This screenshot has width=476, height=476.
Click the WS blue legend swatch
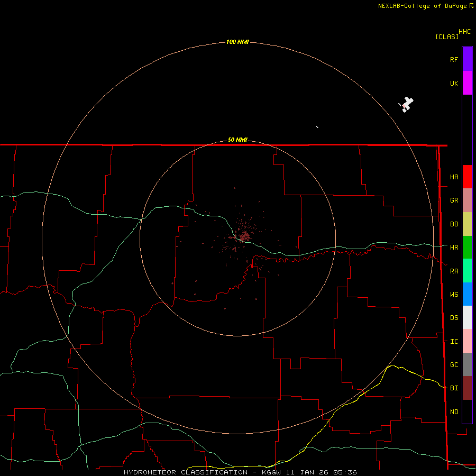pos(467,294)
